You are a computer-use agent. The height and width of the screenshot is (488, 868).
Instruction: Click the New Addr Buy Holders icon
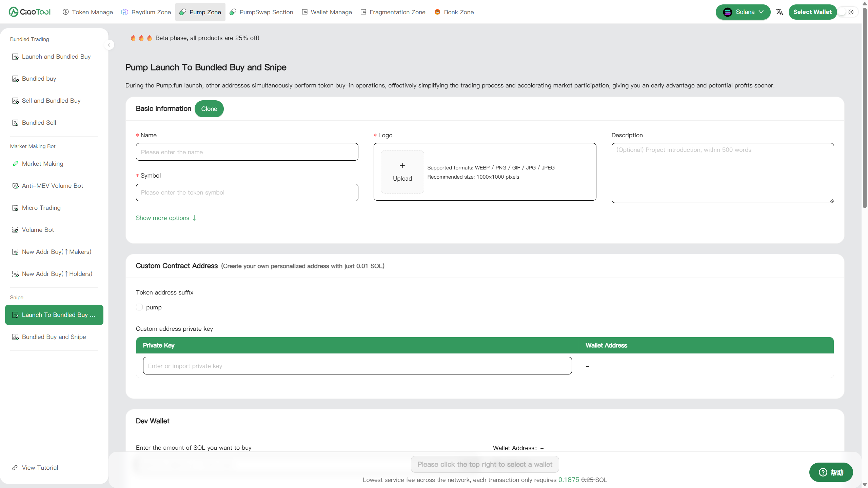pyautogui.click(x=15, y=274)
